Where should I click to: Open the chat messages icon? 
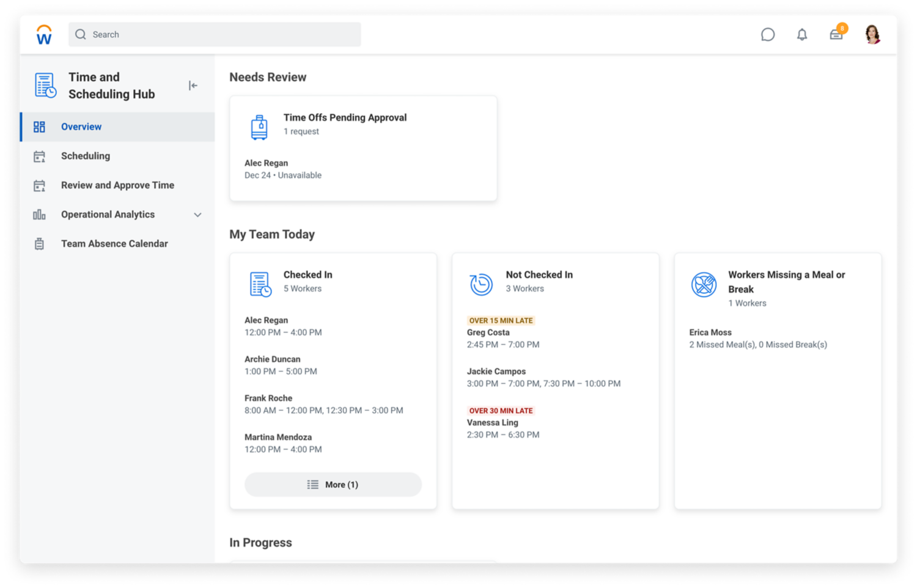click(767, 35)
